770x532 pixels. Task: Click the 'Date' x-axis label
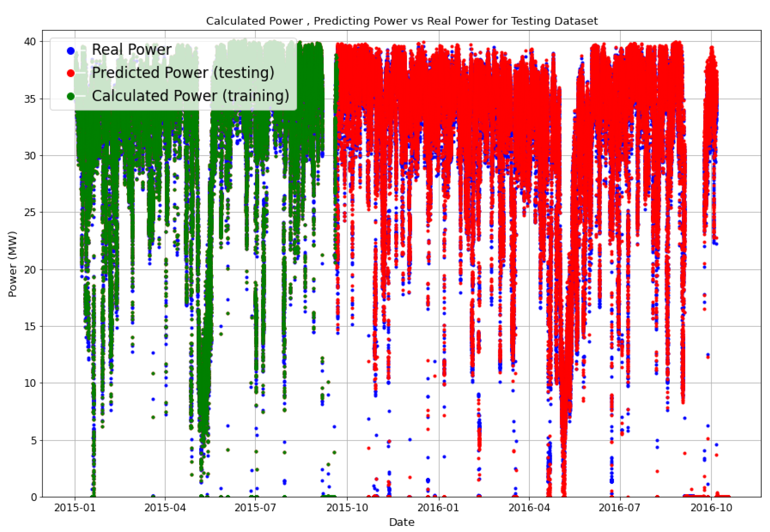pos(401,522)
